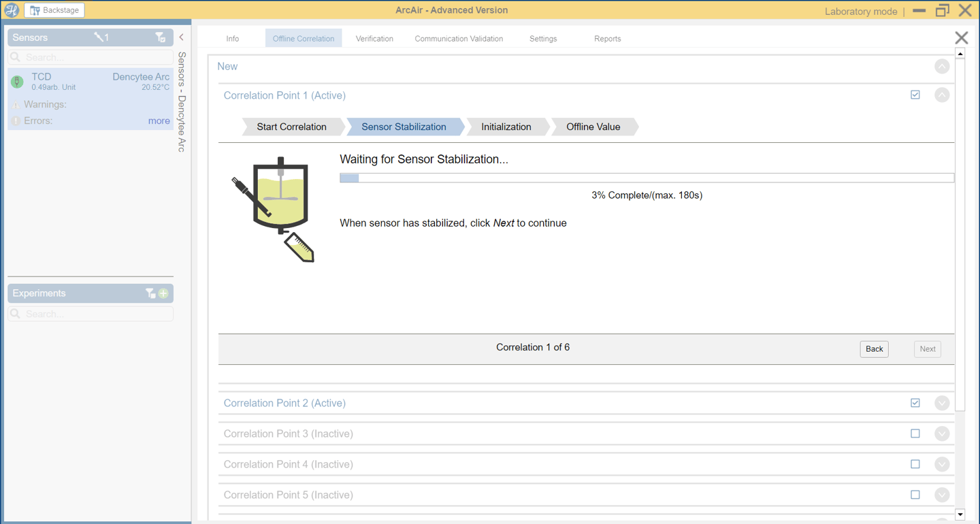Expand Correlation Point 3 chevron

coord(942,433)
